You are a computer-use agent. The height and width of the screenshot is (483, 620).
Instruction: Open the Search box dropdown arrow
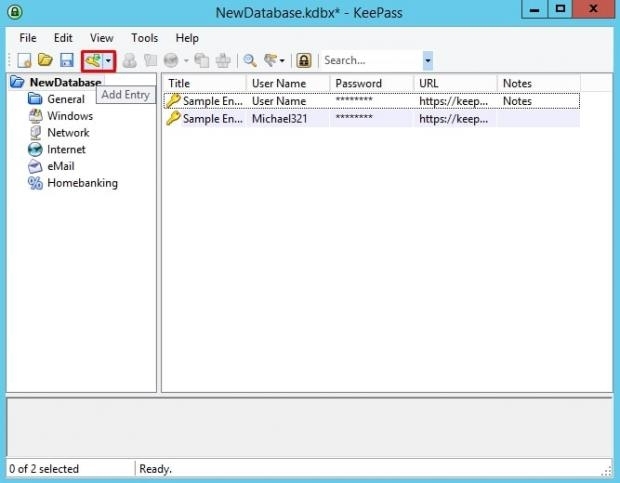tap(428, 61)
